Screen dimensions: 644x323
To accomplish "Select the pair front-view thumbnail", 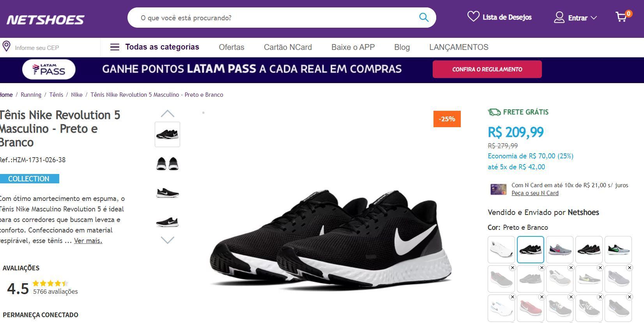I will pos(168,163).
